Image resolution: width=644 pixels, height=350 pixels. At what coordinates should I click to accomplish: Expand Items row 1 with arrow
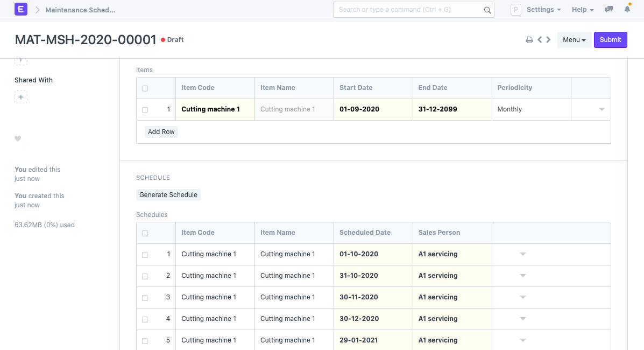(601, 109)
